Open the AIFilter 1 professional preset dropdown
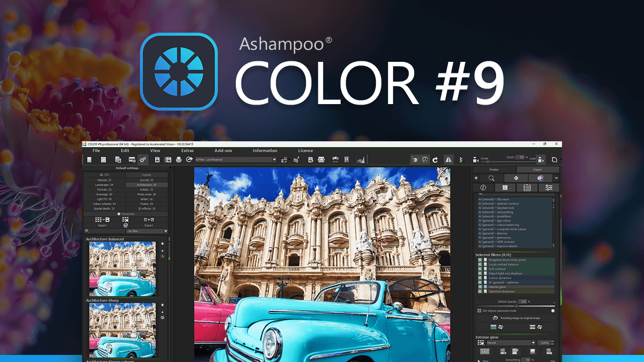The image size is (644, 362). (235, 159)
